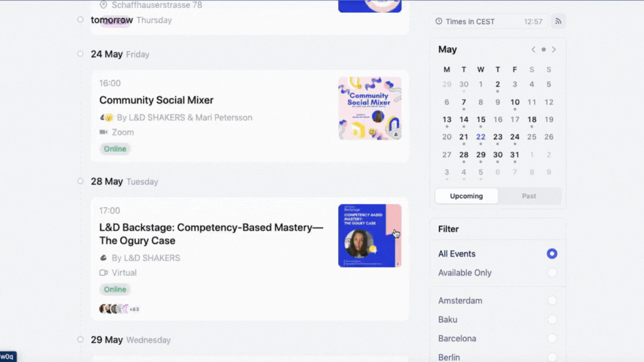Select May 30 in the calendar
The width and height of the screenshot is (644, 362).
pos(498,155)
